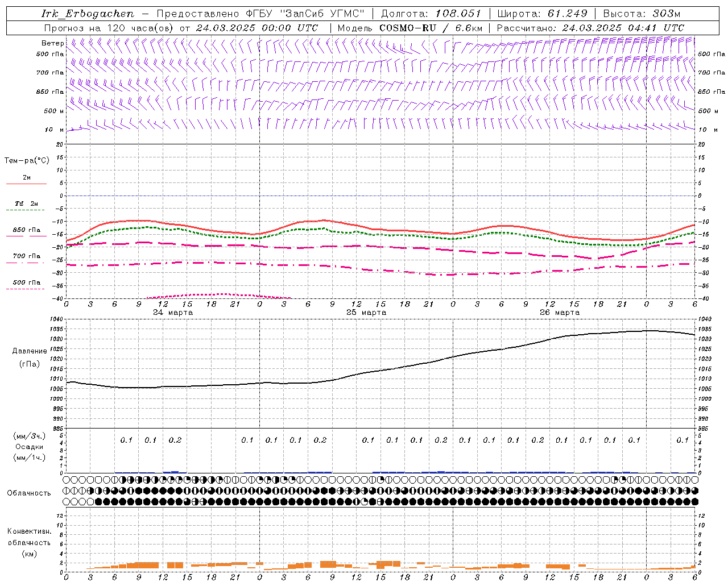Click the 500 гПа temperature legend entry
Image resolution: width=728 pixels, height=582 pixels.
[27, 282]
